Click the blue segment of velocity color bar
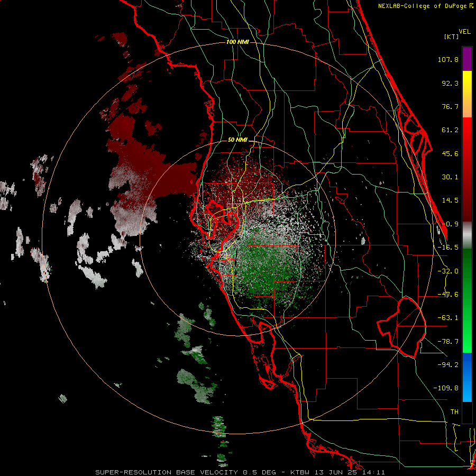This screenshot has height=476, width=476. (467, 377)
